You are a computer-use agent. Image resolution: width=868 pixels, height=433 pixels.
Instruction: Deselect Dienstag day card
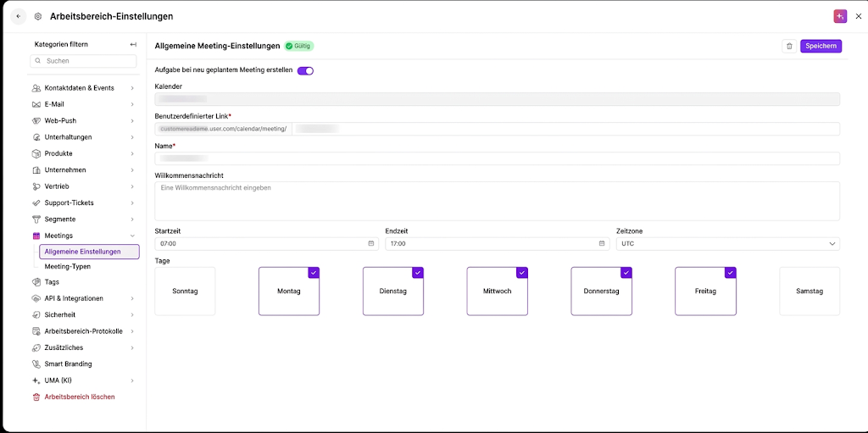[393, 291]
